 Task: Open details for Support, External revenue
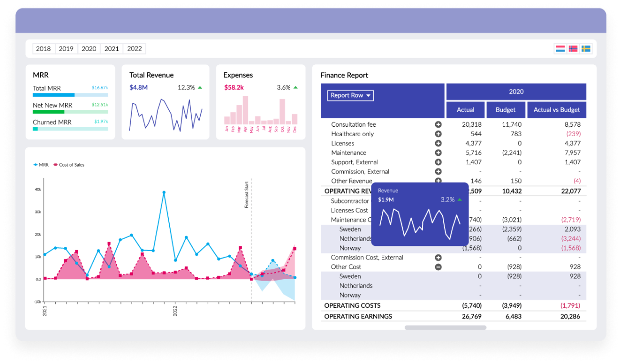pyautogui.click(x=438, y=162)
